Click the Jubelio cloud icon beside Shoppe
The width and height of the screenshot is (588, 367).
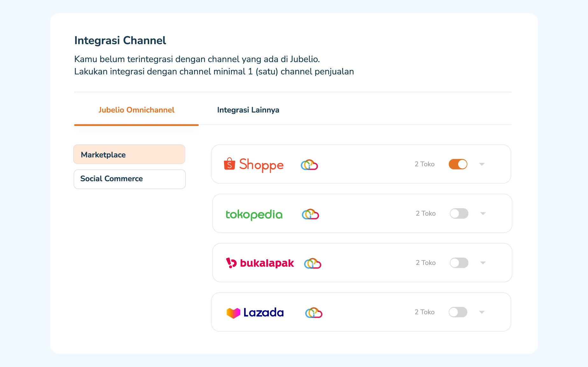(309, 165)
